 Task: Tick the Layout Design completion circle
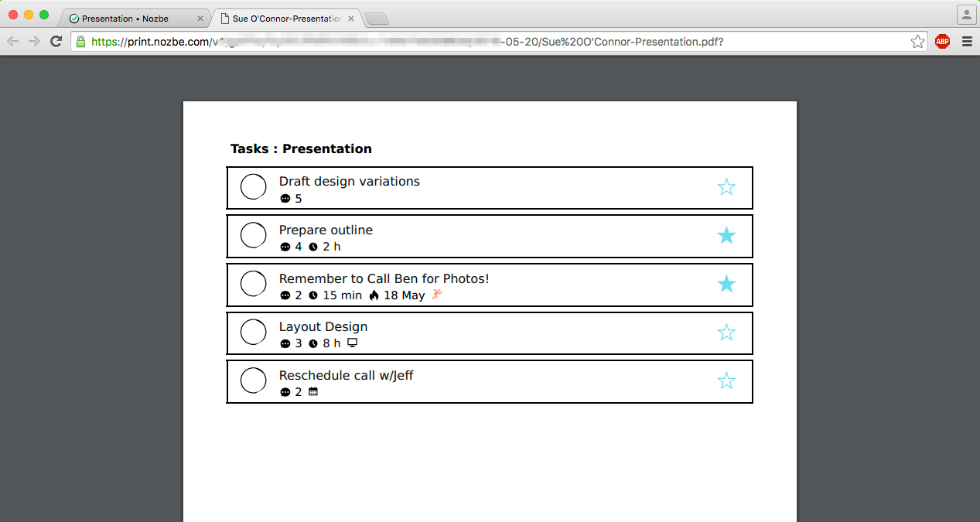coord(254,332)
